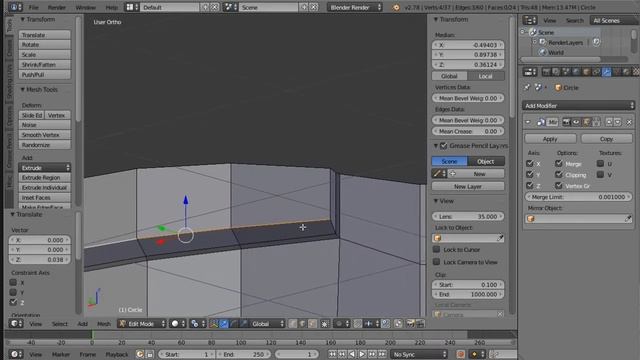The height and width of the screenshot is (360, 640).
Task: Enable Lock to Cursor checkbox
Action: [x=436, y=249]
